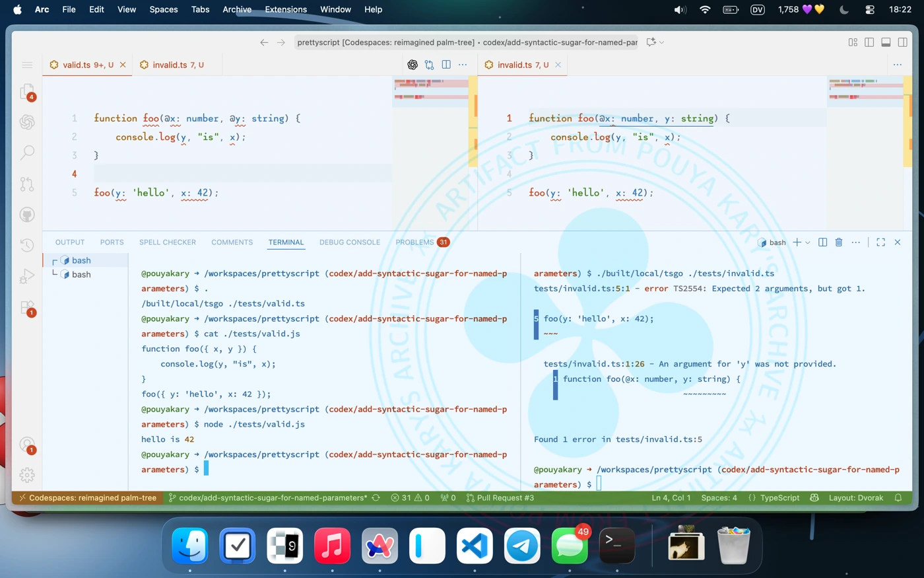Open the Extensions view icon
Image resolution: width=924 pixels, height=578 pixels.
point(27,308)
